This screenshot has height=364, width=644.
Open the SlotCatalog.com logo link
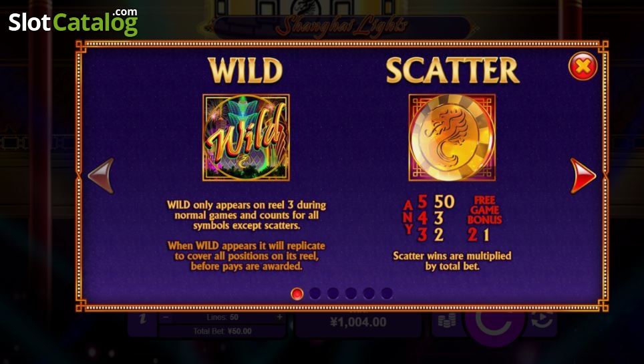click(73, 22)
